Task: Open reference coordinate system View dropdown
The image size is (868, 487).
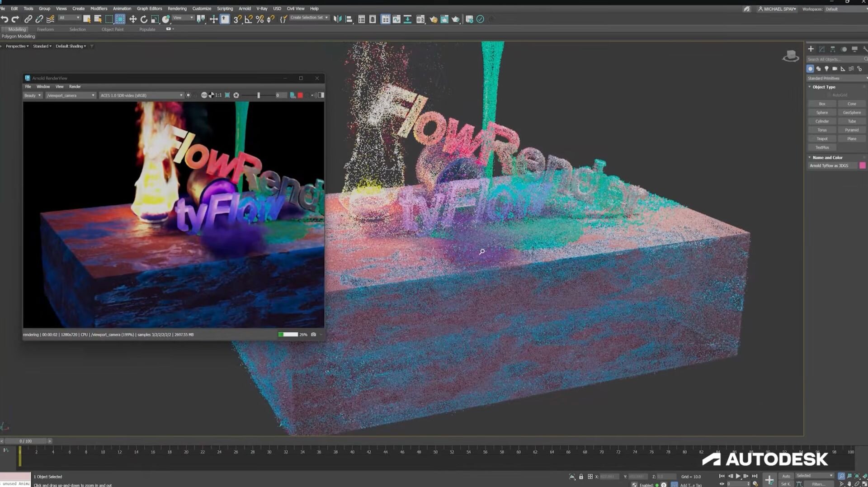Action: pos(183,18)
